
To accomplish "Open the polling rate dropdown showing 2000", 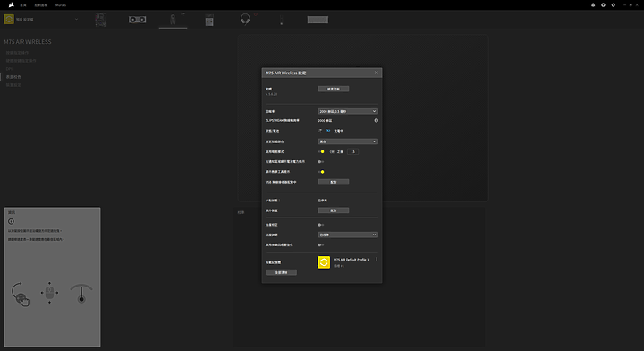I will coord(348,111).
